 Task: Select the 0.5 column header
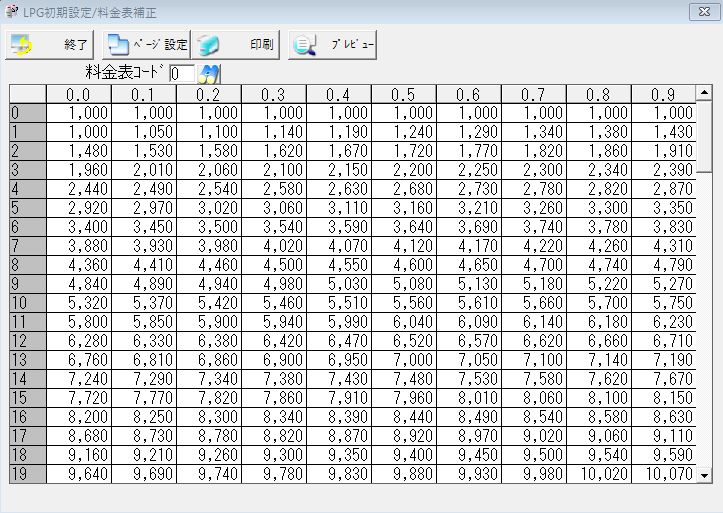pyautogui.click(x=403, y=94)
